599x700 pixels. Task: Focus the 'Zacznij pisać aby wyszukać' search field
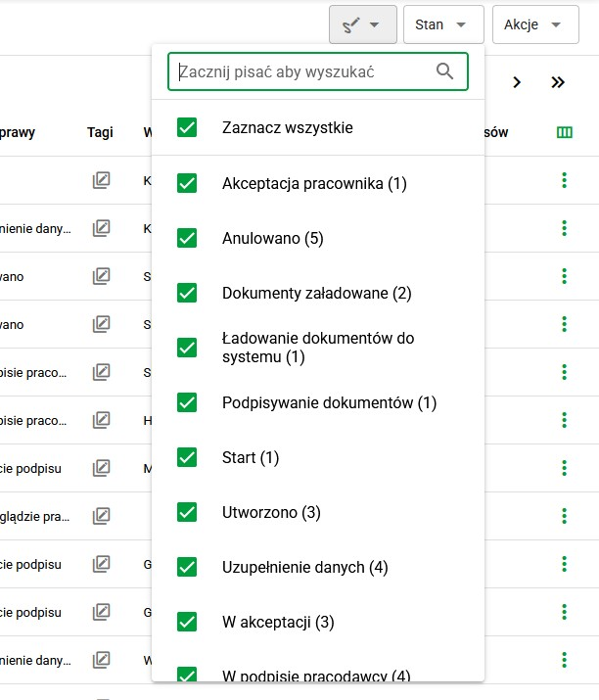[x=318, y=71]
